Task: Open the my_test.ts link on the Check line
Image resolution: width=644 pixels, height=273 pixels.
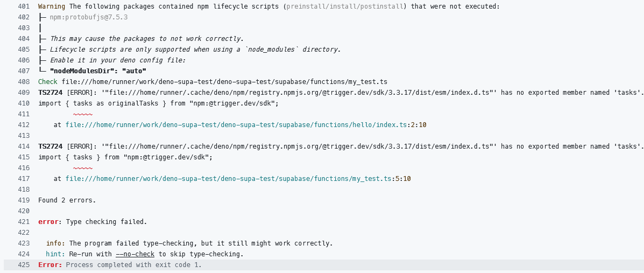Action: tap(224, 82)
